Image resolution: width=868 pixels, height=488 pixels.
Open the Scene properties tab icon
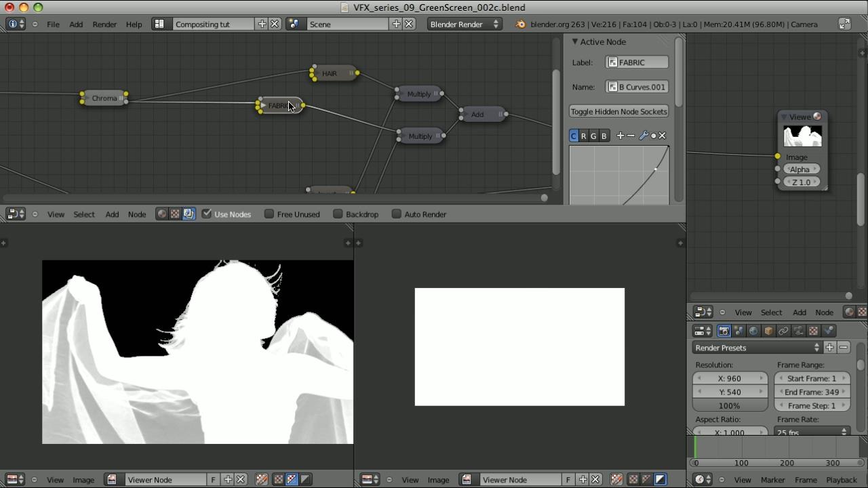pyautogui.click(x=738, y=331)
